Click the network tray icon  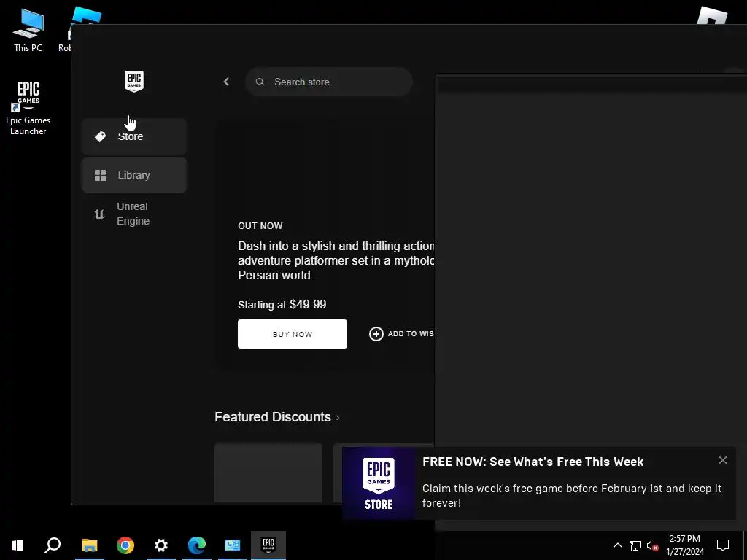pyautogui.click(x=635, y=545)
